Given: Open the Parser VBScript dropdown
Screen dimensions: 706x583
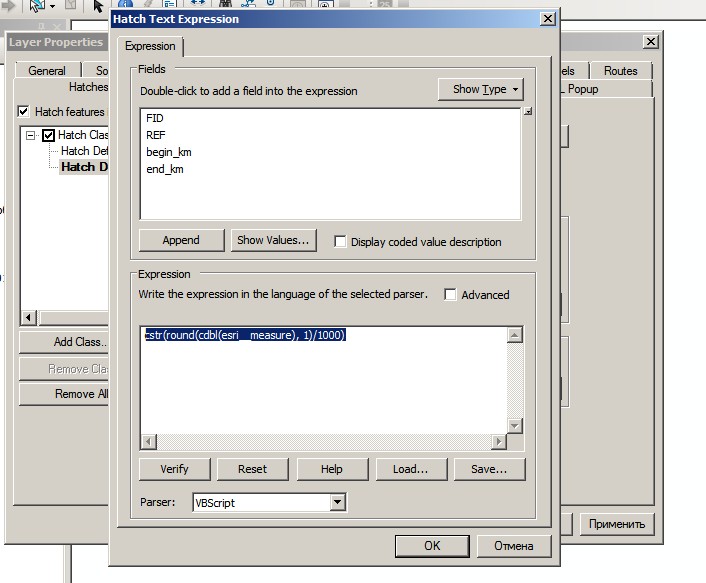Looking at the screenshot, I should tap(337, 502).
